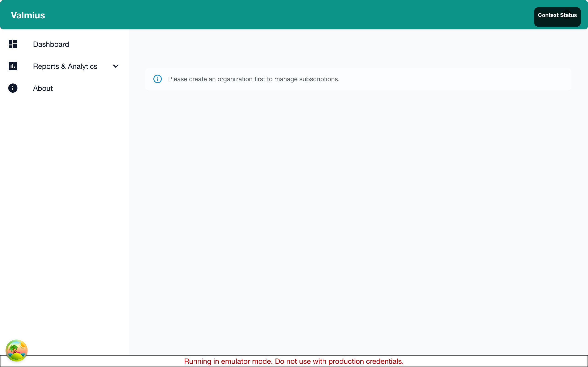Click the Valmius logo in the header
The width and height of the screenshot is (588, 367).
(28, 15)
